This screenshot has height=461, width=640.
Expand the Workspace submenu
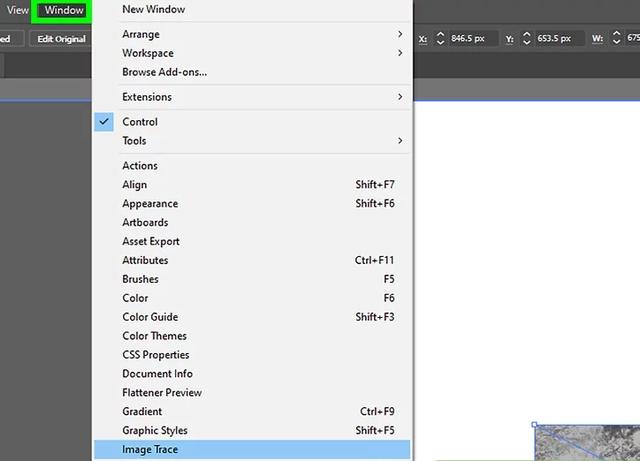coord(252,53)
